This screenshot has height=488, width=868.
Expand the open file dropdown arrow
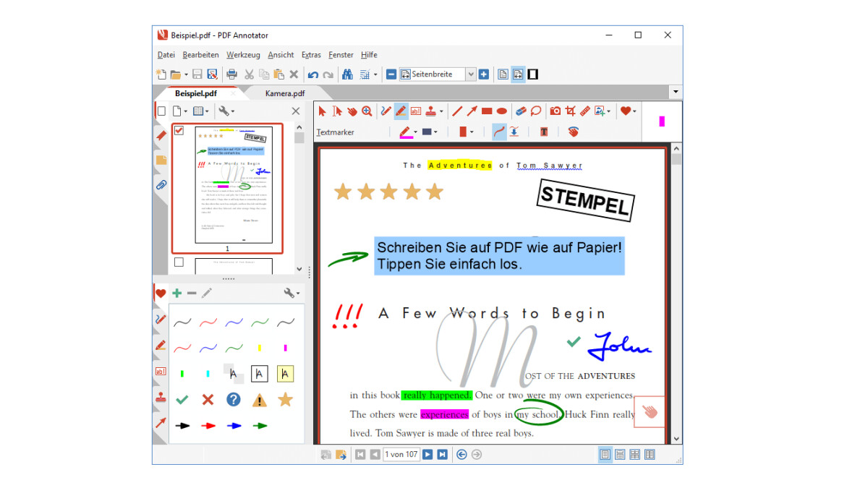186,74
